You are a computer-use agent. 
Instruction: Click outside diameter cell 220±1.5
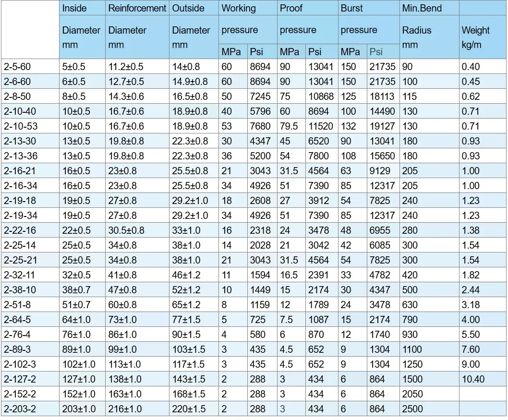(189, 409)
